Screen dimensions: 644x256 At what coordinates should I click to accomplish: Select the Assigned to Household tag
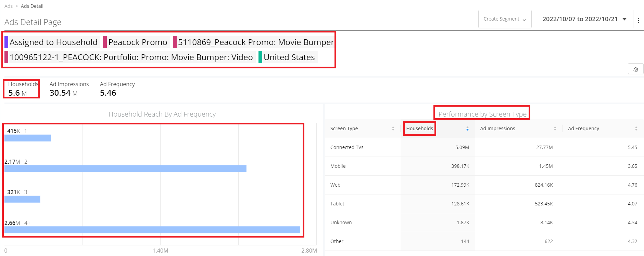[52, 42]
